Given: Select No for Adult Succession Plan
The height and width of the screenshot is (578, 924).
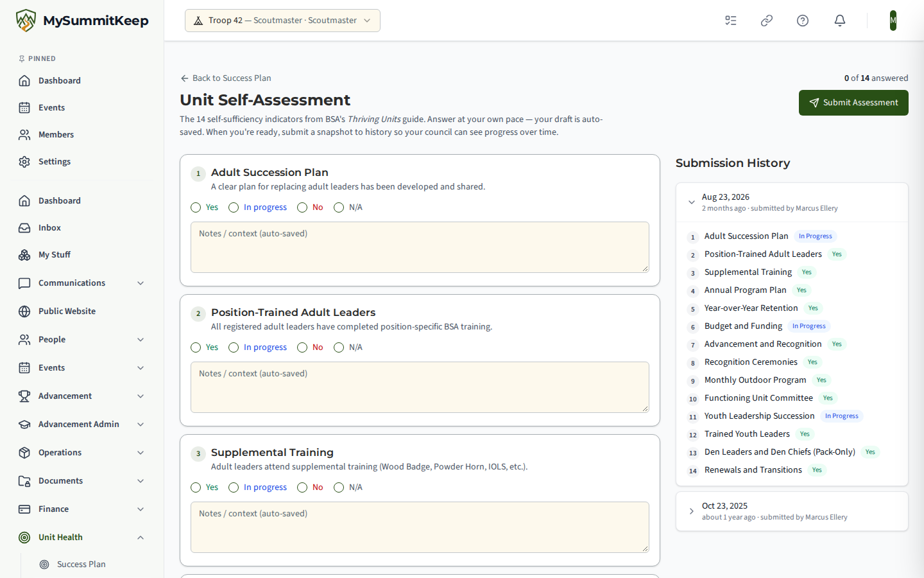Looking at the screenshot, I should [302, 207].
